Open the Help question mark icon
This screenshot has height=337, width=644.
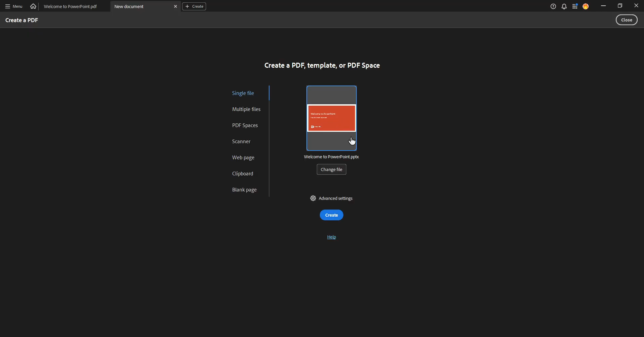coord(553,6)
